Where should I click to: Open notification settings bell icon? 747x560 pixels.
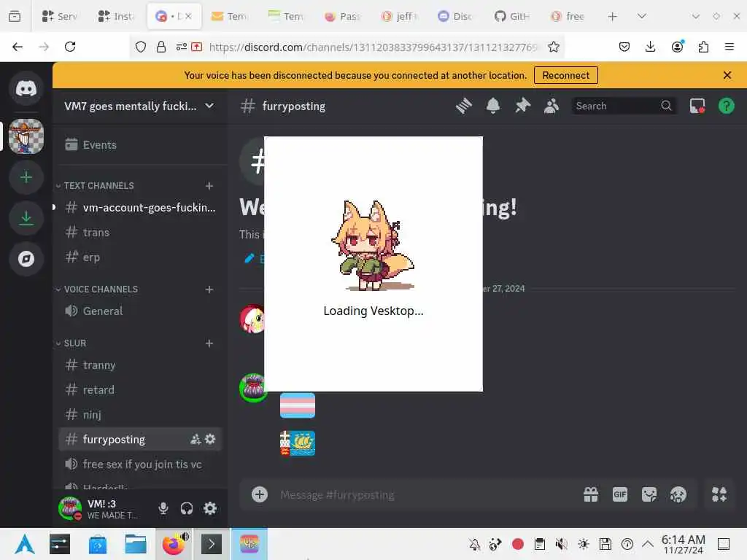click(x=493, y=106)
